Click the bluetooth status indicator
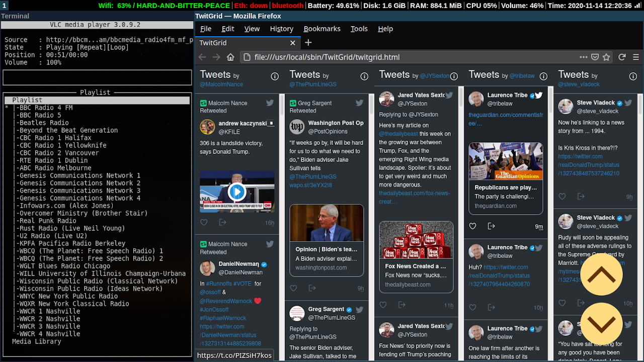The height and width of the screenshot is (362, 644). pos(288,6)
